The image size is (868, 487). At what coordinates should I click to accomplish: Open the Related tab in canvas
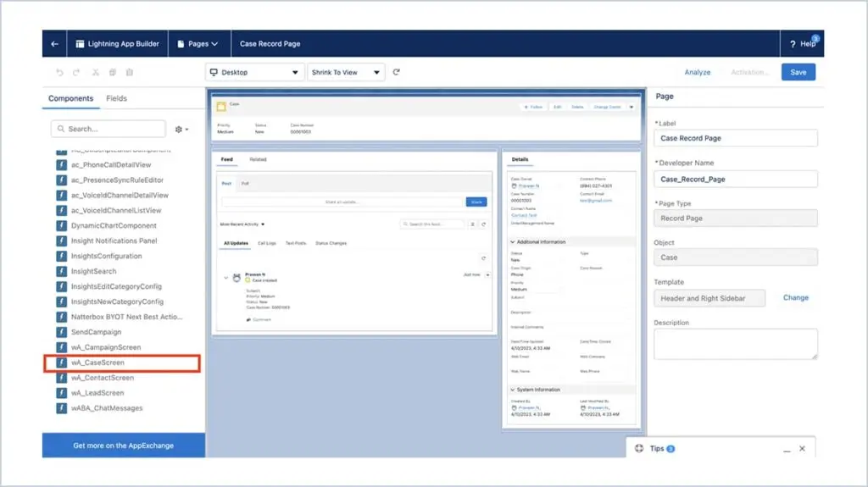click(x=258, y=159)
